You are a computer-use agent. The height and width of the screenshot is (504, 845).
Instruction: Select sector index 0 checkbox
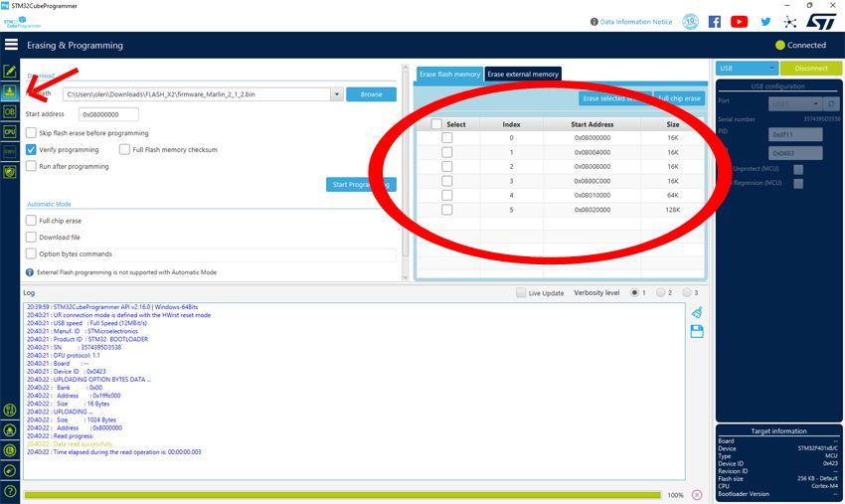[446, 137]
